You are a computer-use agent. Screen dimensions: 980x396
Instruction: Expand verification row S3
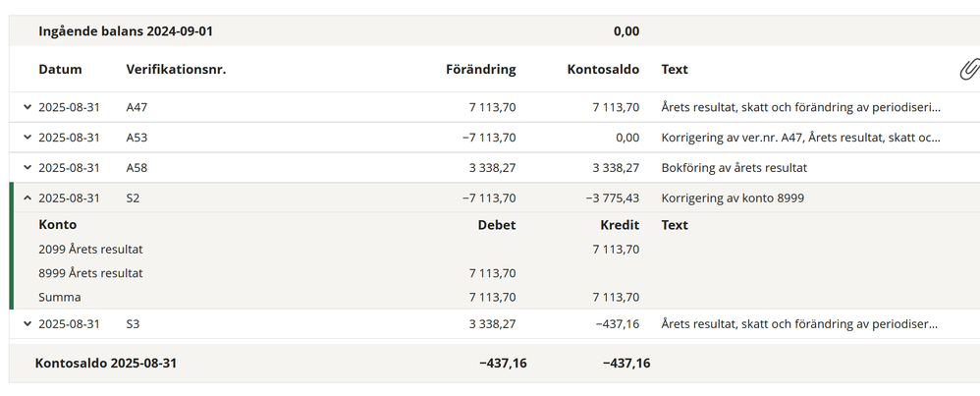click(x=27, y=323)
